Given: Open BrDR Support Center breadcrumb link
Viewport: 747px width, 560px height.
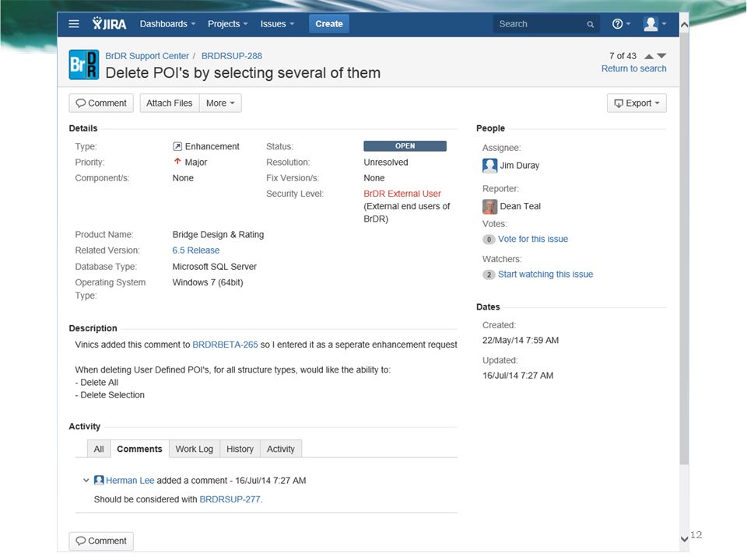Looking at the screenshot, I should [147, 56].
